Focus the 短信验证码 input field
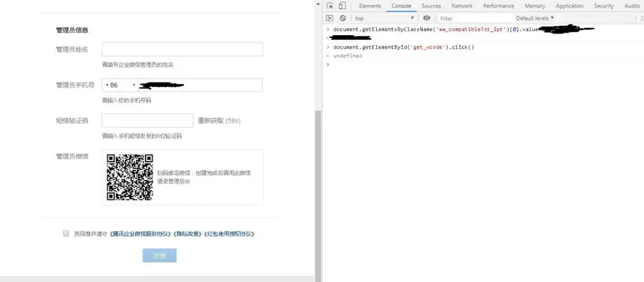This screenshot has height=282, width=644. (147, 120)
